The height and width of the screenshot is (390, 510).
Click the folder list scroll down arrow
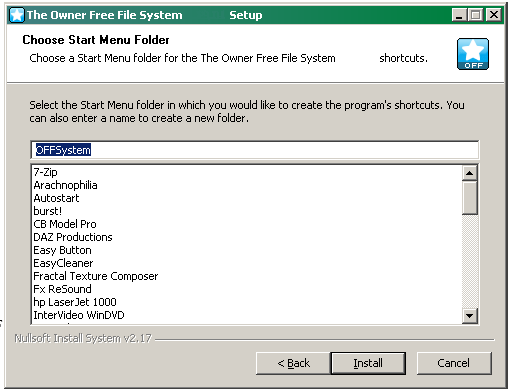click(x=470, y=315)
